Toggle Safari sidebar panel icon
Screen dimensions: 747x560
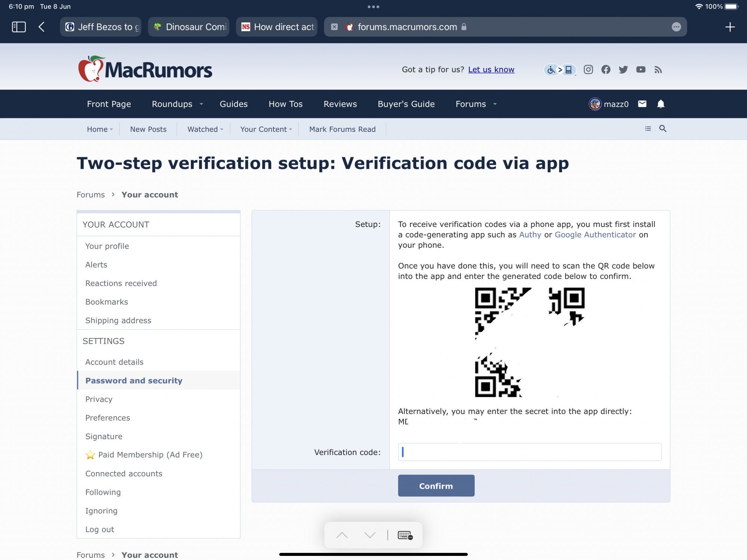point(19,27)
